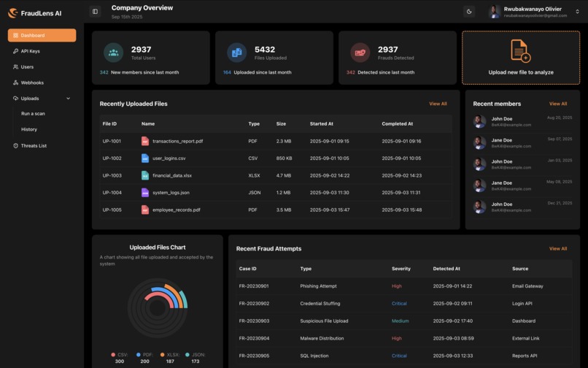
Task: Click John Doe avatar dated Aug 20, 2025
Action: pos(479,121)
